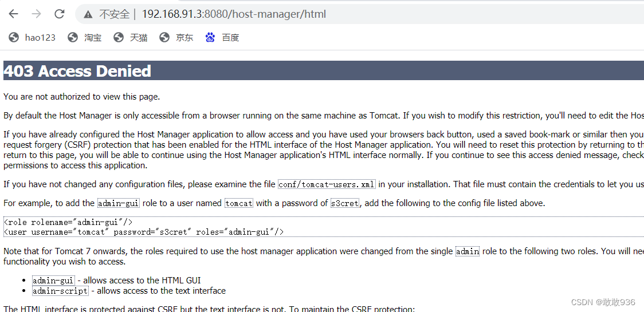This screenshot has height=312, width=644.
Task: Open the 天猫 bookmark
Action: point(139,37)
